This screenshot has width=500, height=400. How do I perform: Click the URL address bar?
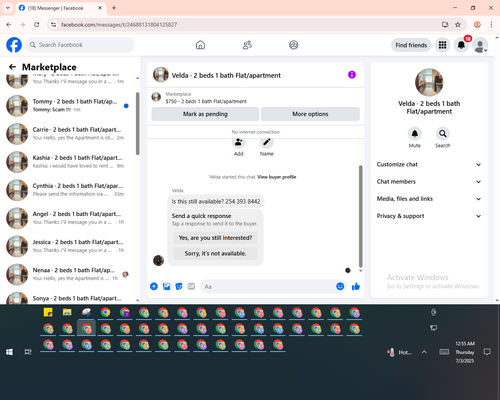pos(248,25)
